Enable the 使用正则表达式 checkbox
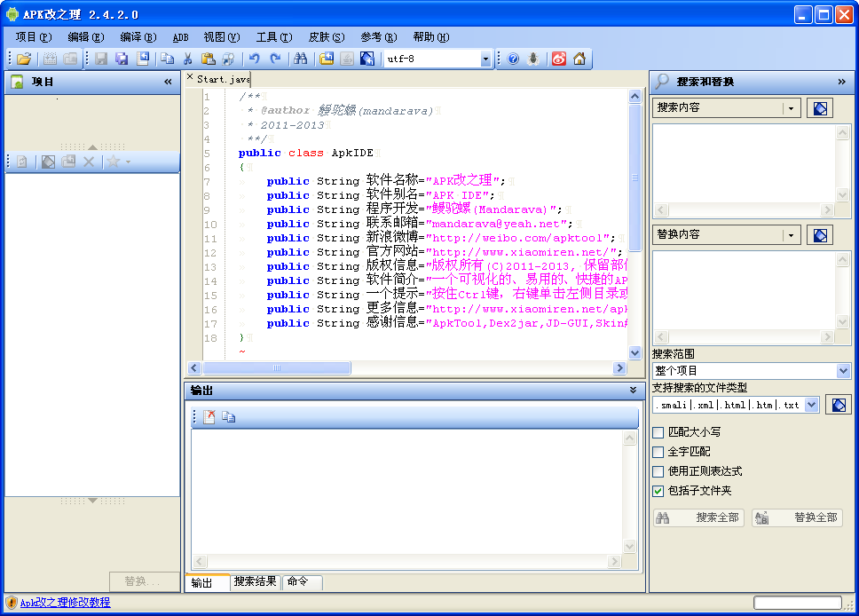 658,471
